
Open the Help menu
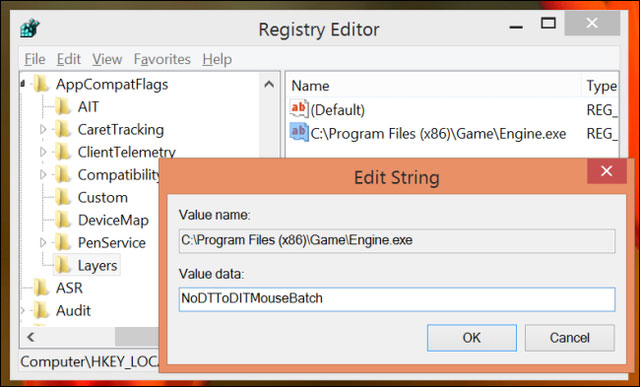coord(217,60)
